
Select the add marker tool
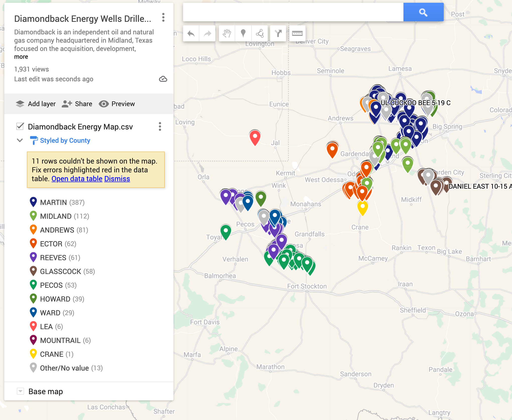pos(243,33)
